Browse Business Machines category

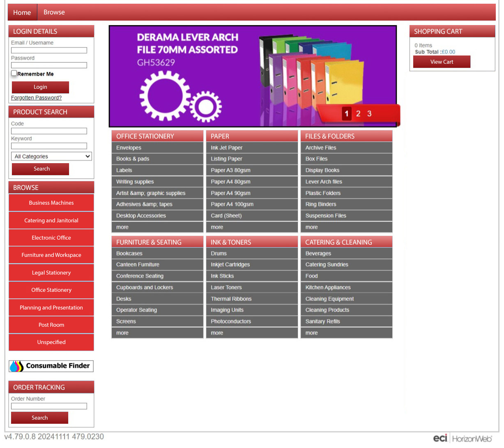click(51, 203)
